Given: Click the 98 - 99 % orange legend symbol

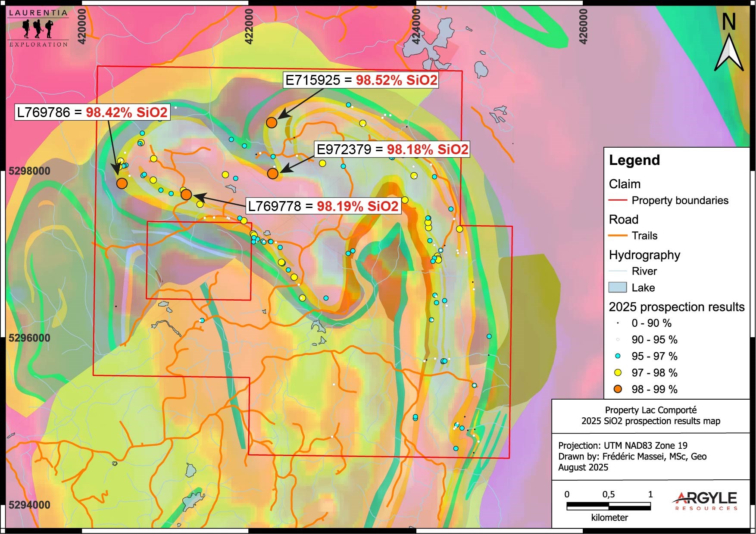Looking at the screenshot, I should click(618, 389).
